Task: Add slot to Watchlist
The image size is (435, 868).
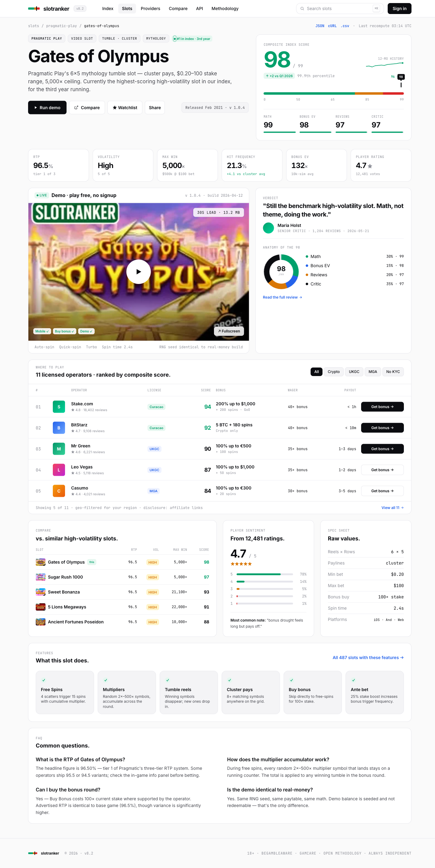Action: (x=125, y=107)
